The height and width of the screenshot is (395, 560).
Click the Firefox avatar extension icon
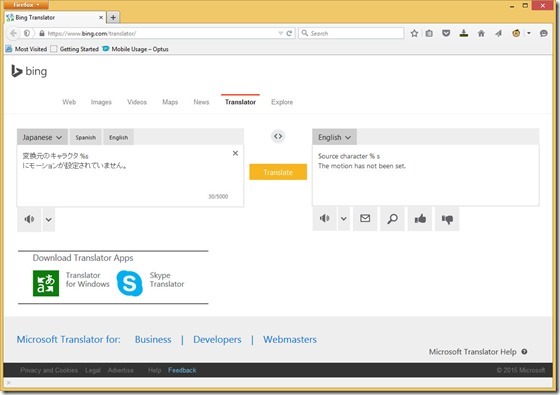[x=516, y=34]
